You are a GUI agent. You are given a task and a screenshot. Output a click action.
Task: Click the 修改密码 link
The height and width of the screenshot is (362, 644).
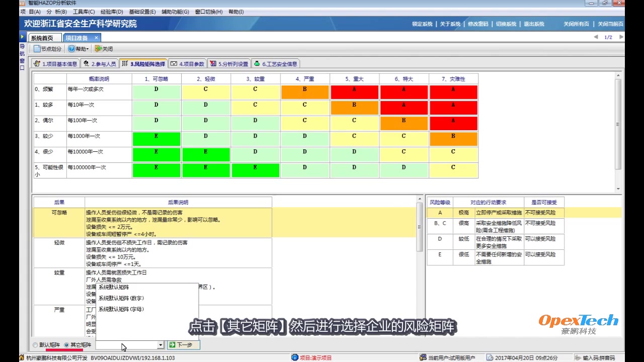click(478, 24)
